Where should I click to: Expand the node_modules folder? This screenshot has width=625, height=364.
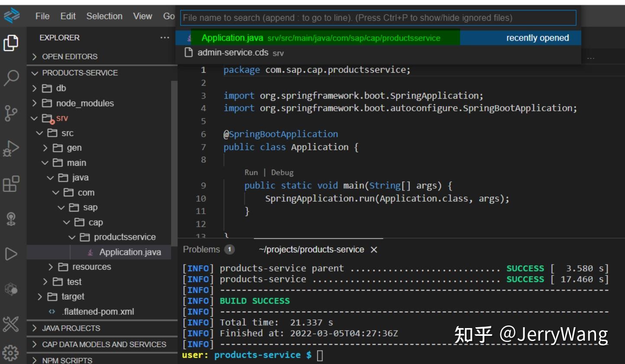(x=99, y=103)
